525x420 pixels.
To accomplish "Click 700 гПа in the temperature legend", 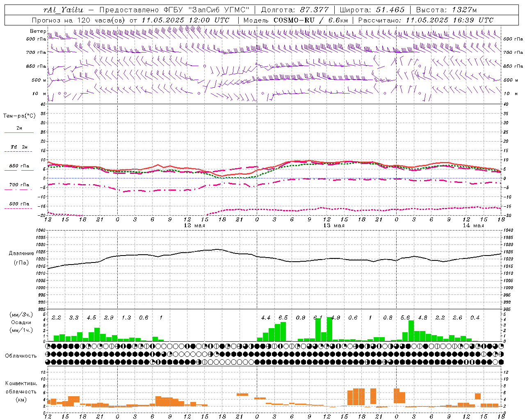I will pos(19,185).
